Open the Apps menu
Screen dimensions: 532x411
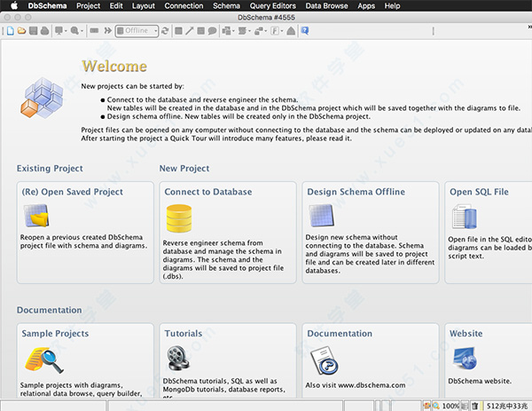tap(366, 6)
